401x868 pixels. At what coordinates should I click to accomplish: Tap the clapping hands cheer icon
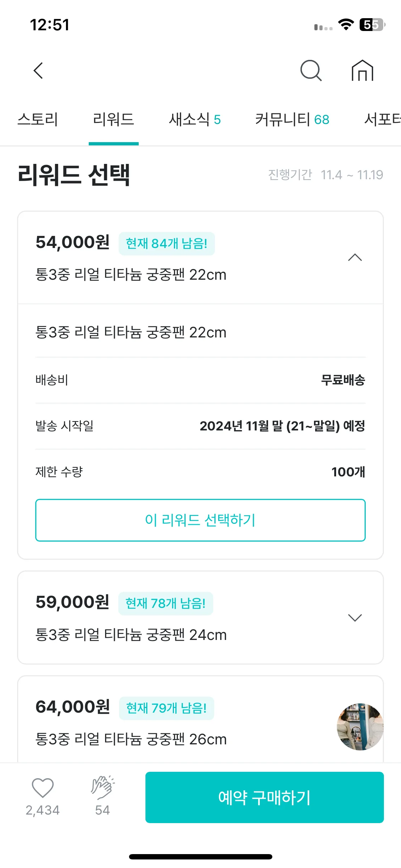coord(103,787)
